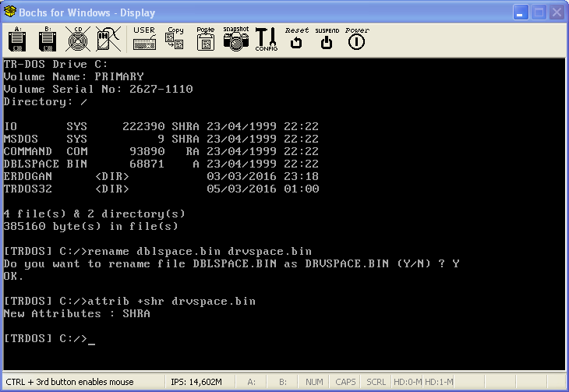The height and width of the screenshot is (392, 569).
Task: Toggle the CD-ROM drive icon
Action: (78, 40)
